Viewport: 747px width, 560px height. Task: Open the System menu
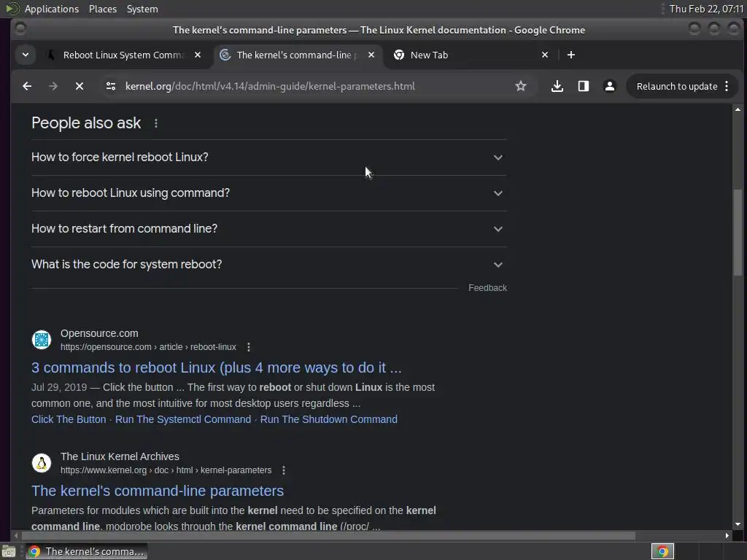142,9
